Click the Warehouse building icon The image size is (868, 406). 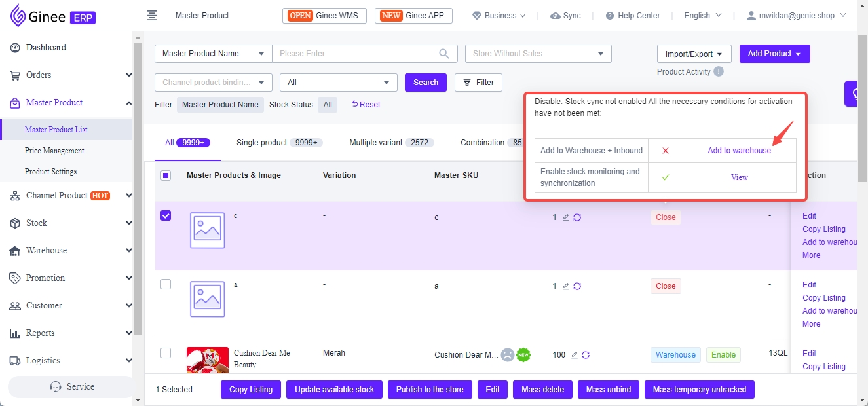(x=14, y=251)
